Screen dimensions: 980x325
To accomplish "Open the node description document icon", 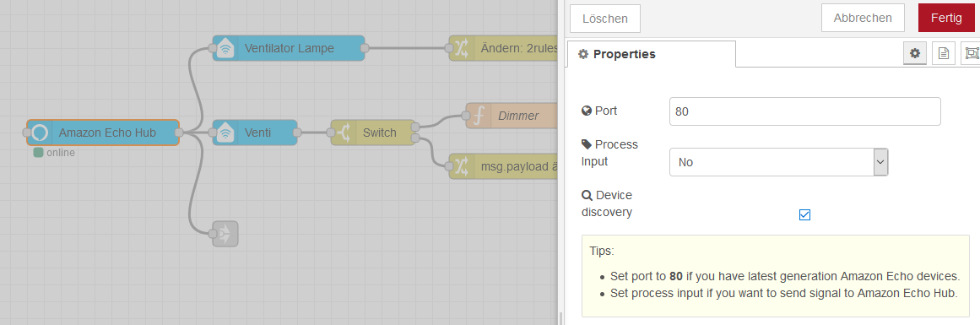I will [x=943, y=54].
